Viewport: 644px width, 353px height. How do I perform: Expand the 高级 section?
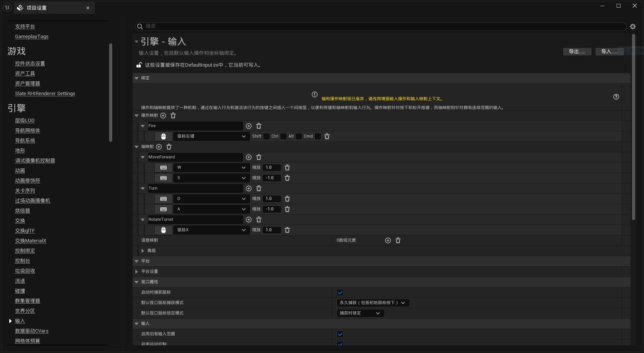(x=143, y=251)
